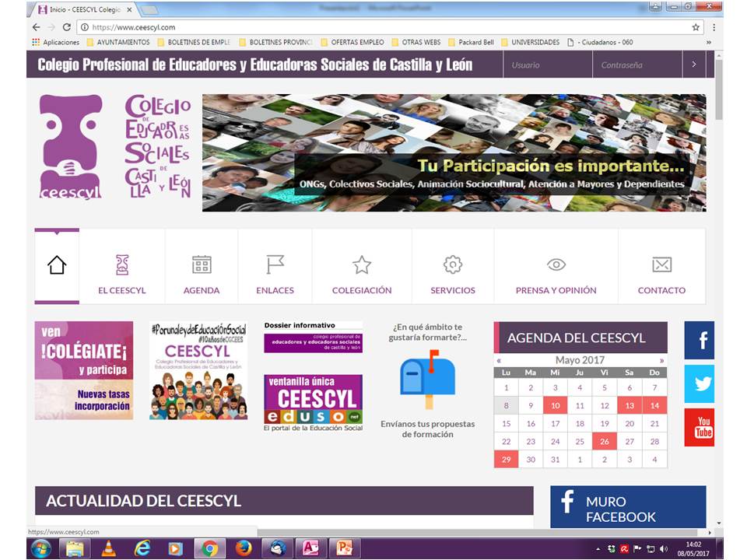Expand hidden bookmarks with double chevron

(709, 42)
